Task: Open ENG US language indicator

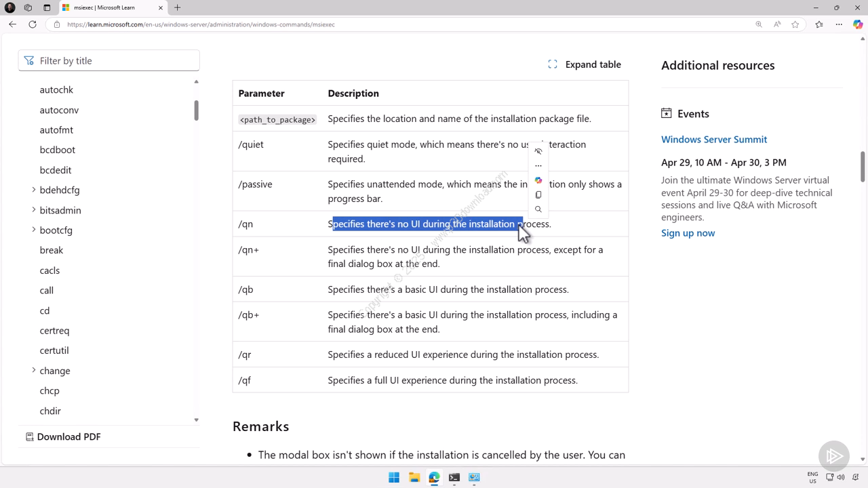Action: (x=812, y=477)
